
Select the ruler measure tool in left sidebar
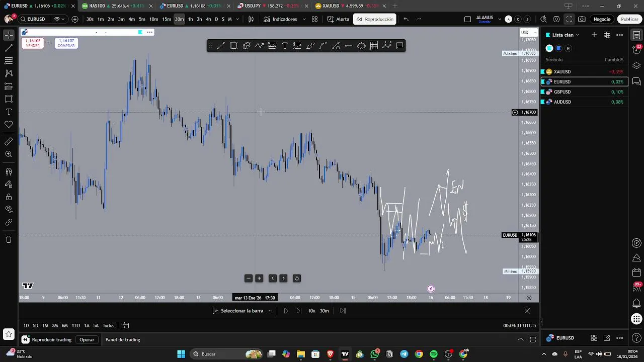[9, 142]
